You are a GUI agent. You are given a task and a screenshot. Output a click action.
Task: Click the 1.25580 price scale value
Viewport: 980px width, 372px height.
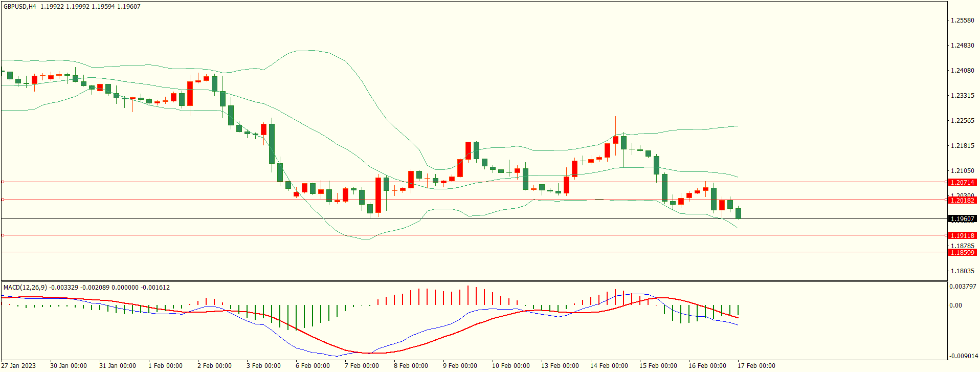click(x=962, y=20)
